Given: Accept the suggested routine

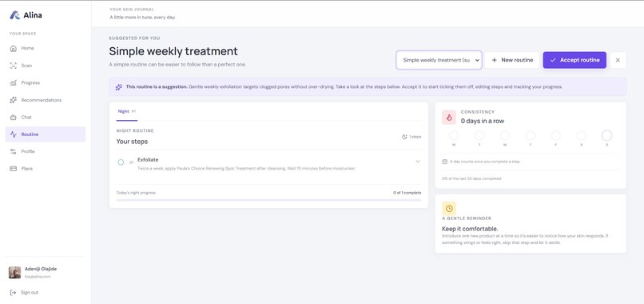Looking at the screenshot, I should [574, 60].
